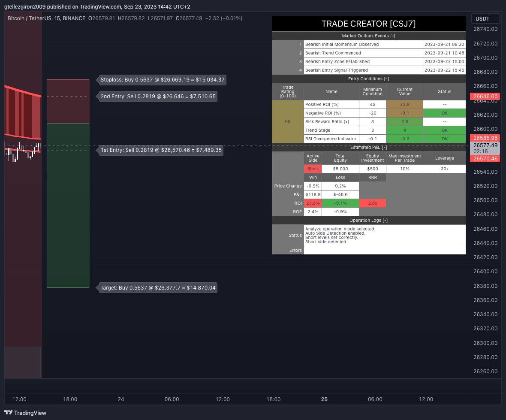Open the USDT currency selector
The height and width of the screenshot is (420, 506).
click(x=485, y=19)
